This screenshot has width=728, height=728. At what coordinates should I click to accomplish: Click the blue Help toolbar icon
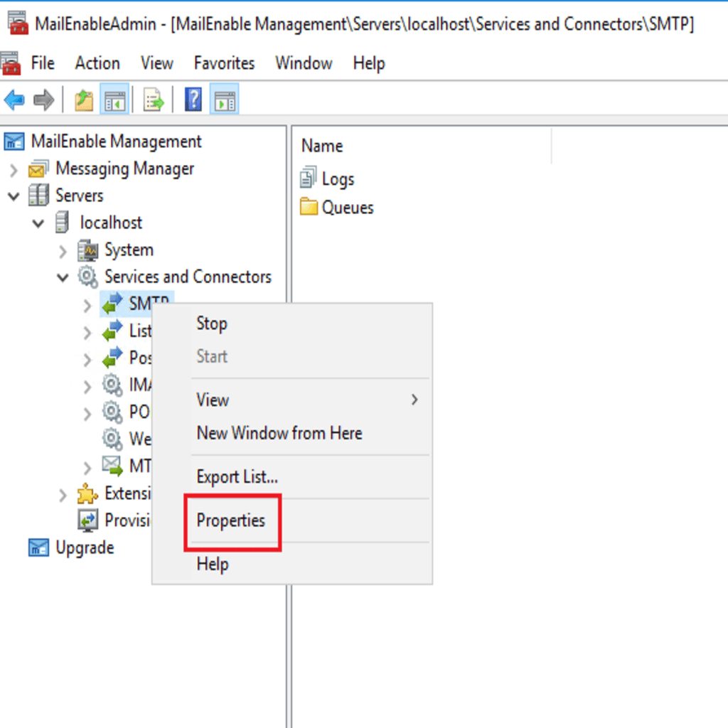(193, 100)
